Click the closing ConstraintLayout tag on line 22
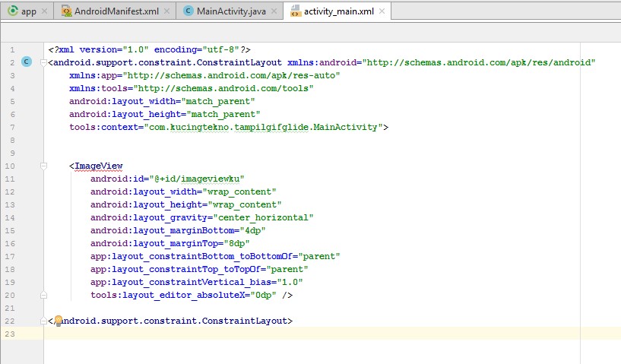 (x=170, y=321)
